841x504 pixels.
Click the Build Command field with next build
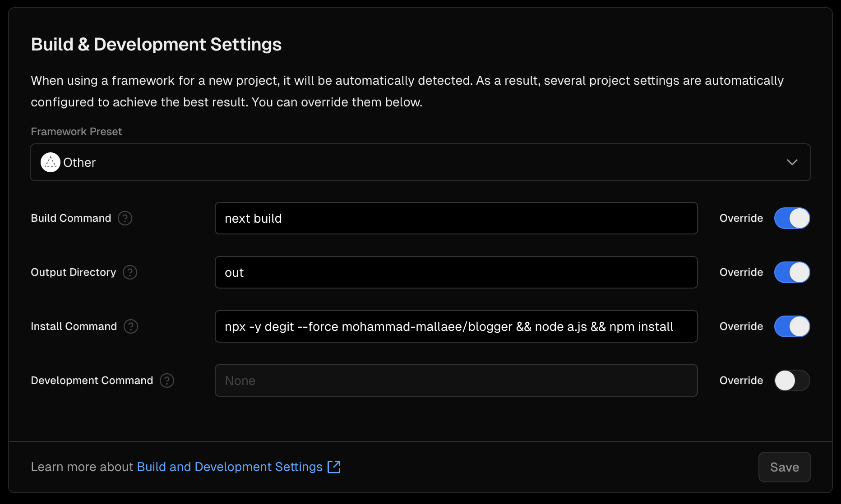(456, 218)
